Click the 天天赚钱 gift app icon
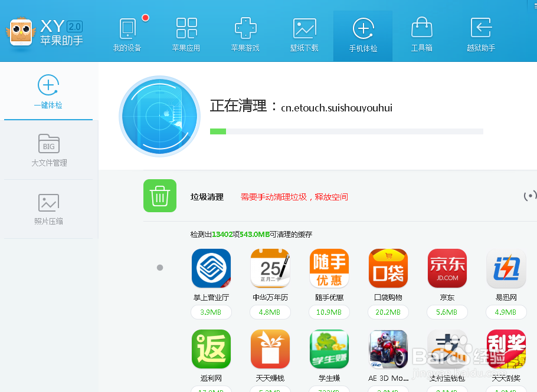This screenshot has height=392, width=537. 270,349
